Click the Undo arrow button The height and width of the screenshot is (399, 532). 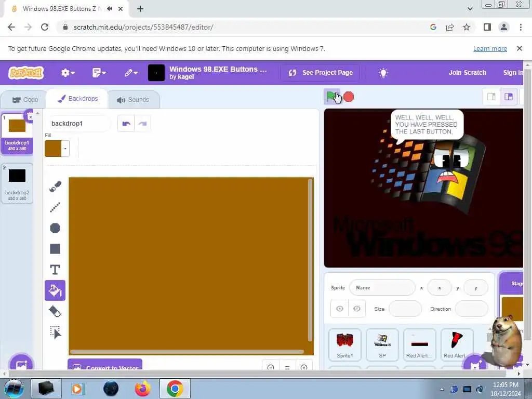[126, 124]
